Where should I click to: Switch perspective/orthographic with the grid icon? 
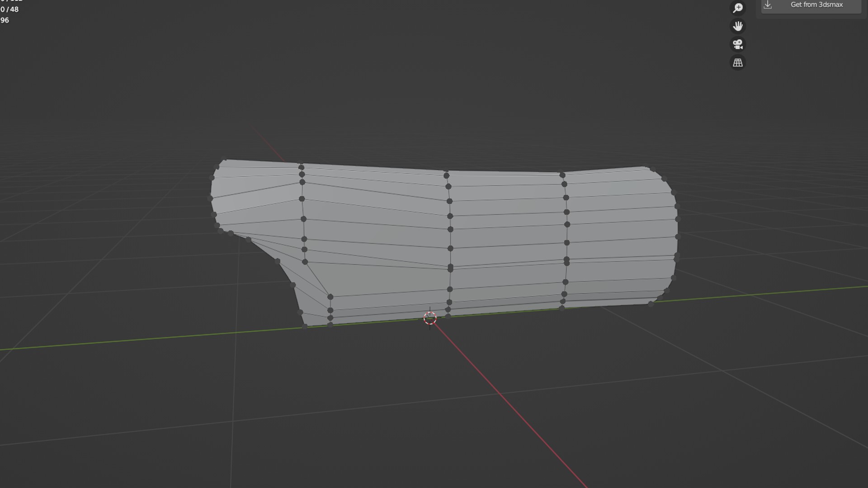[x=738, y=62]
